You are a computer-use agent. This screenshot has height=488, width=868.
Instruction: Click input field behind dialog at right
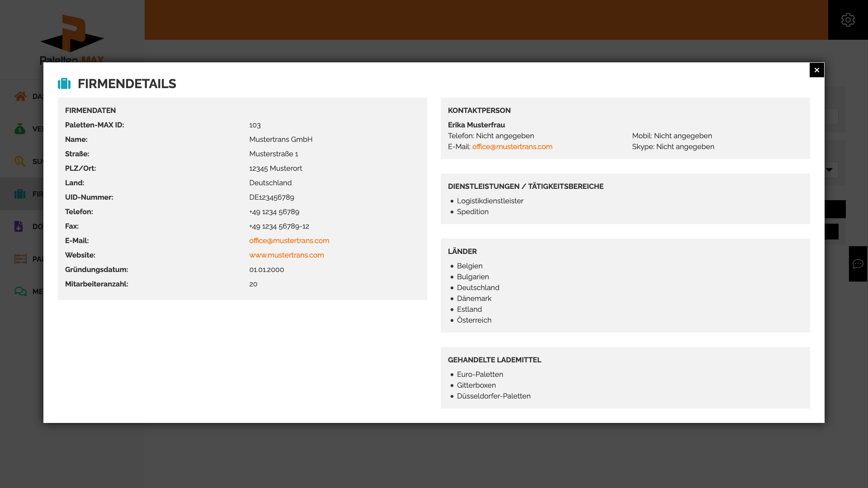831,117
